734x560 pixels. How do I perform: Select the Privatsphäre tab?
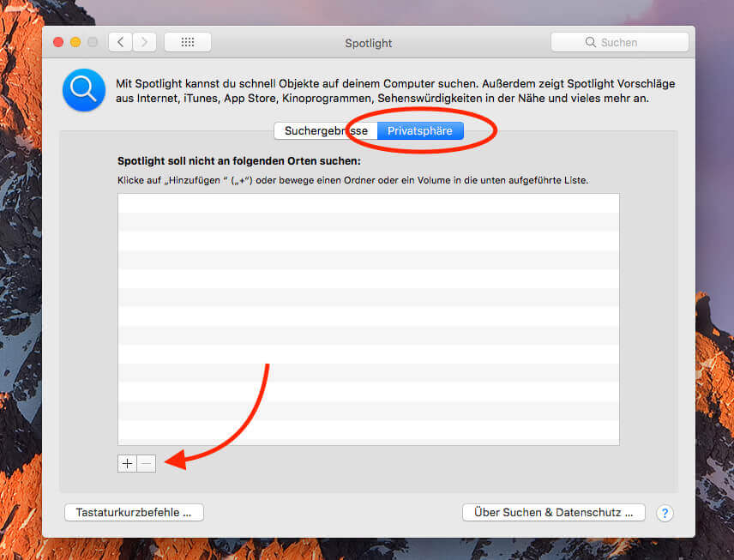tap(420, 130)
